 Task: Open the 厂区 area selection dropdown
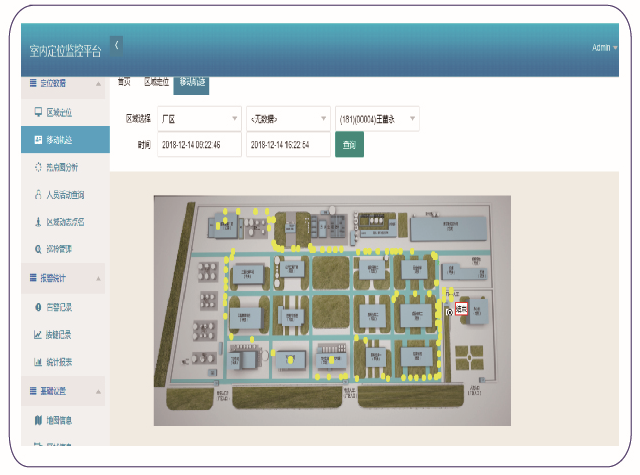199,118
